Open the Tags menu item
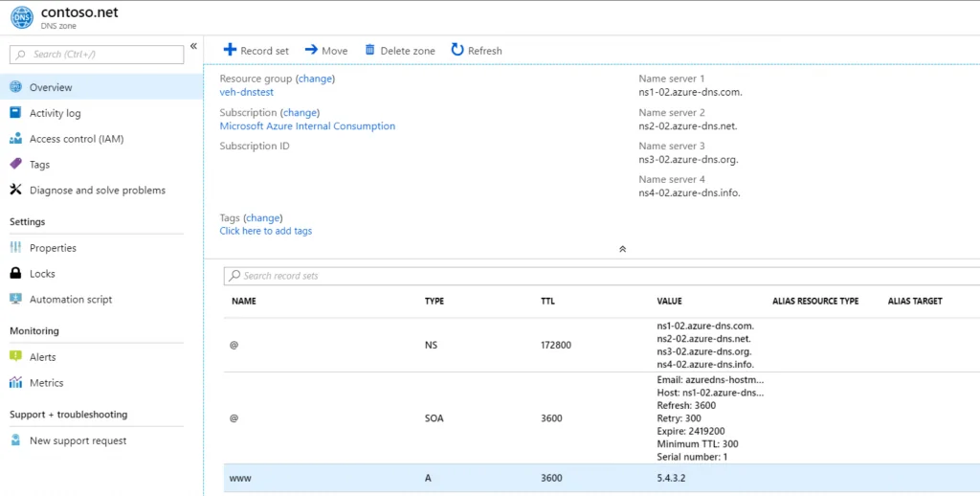980x496 pixels. coord(101,164)
